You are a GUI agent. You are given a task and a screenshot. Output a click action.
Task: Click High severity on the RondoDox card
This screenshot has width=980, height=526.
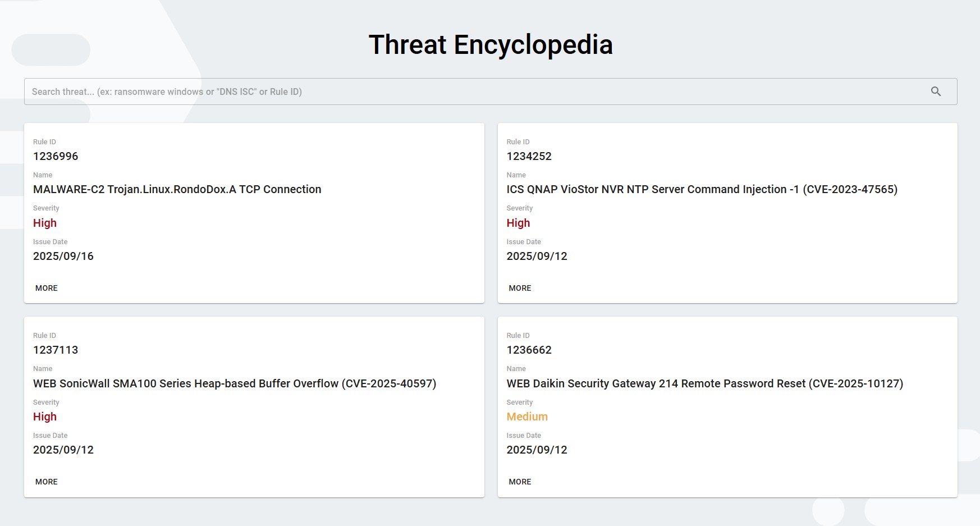tap(45, 223)
